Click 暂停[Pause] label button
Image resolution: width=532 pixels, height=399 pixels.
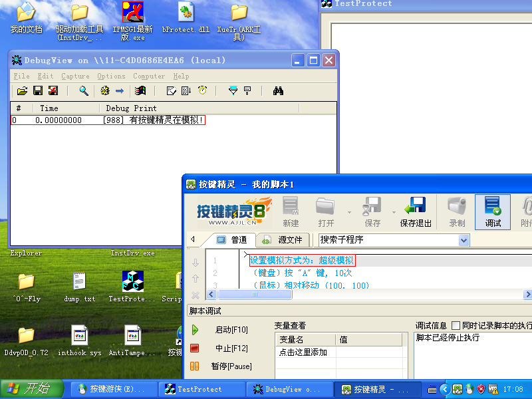pos(231,366)
